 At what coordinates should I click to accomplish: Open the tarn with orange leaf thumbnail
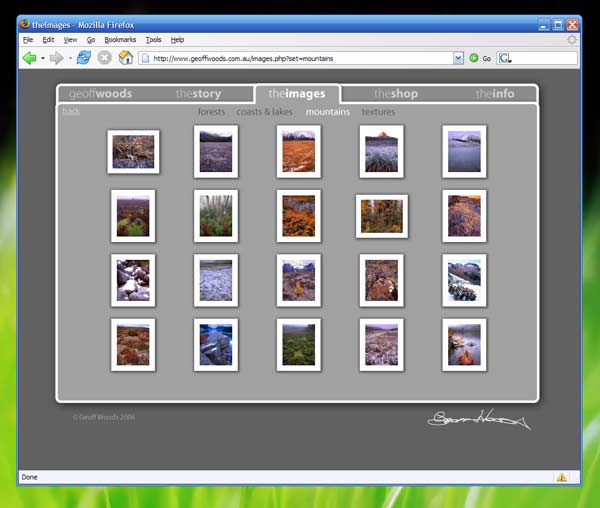pyautogui.click(x=464, y=345)
